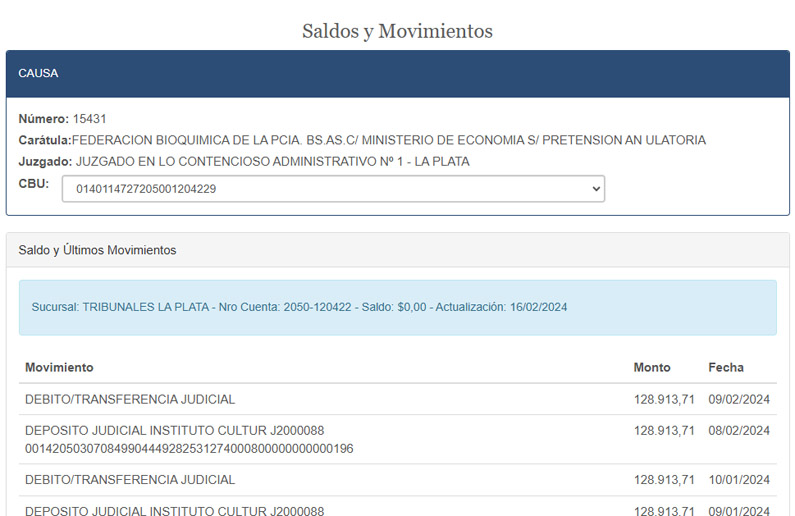Click the Carátula text for Federacion Bioquimica
The width and height of the screenshot is (795, 516).
point(388,140)
